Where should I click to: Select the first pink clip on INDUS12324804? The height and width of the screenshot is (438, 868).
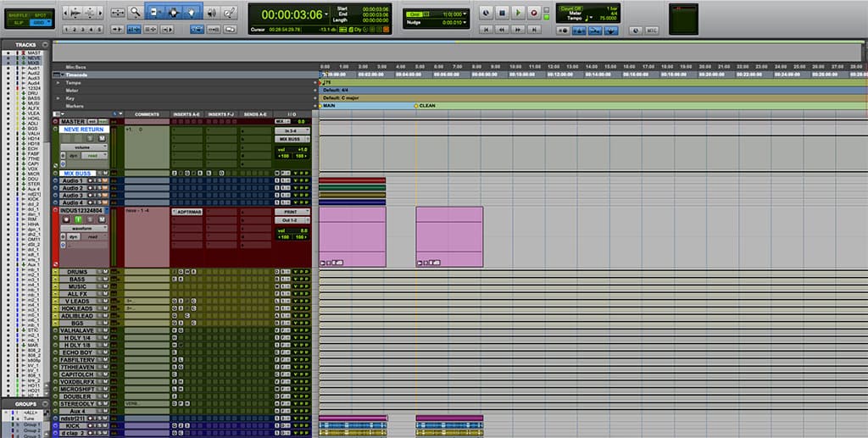[352, 236]
